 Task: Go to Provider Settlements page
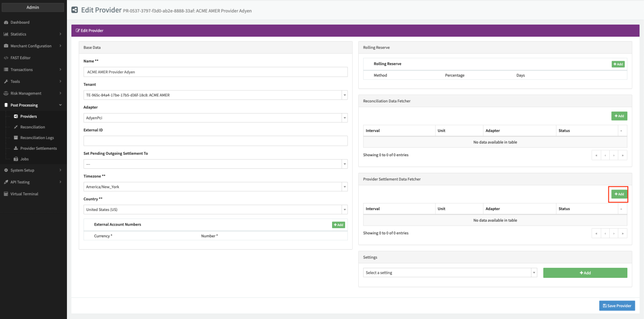click(38, 148)
